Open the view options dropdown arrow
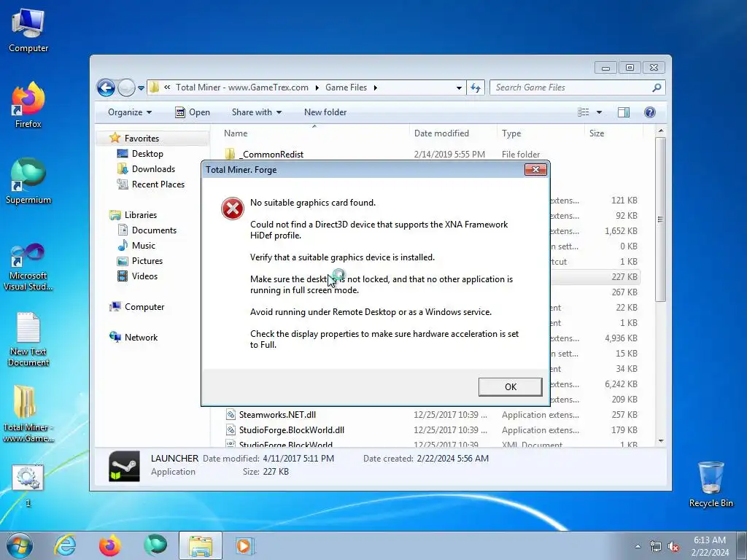The image size is (747, 560). (600, 112)
